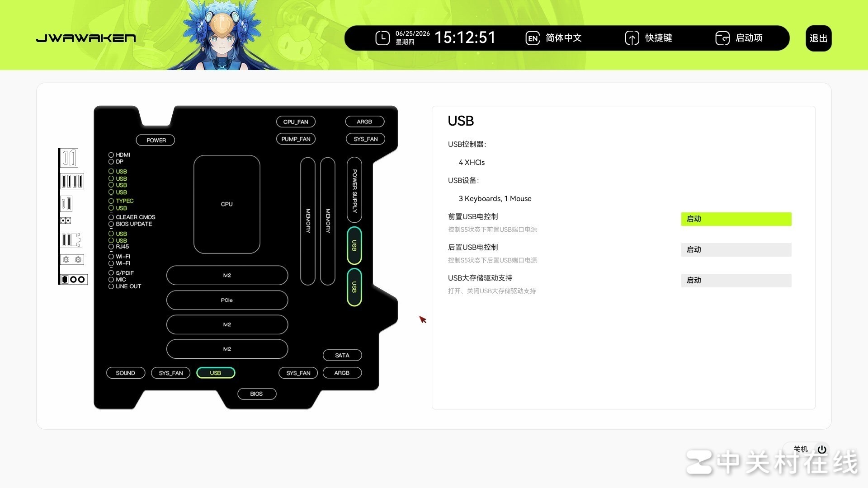This screenshot has height=488, width=868.
Task: Click the 退出 exit button
Action: click(x=818, y=38)
